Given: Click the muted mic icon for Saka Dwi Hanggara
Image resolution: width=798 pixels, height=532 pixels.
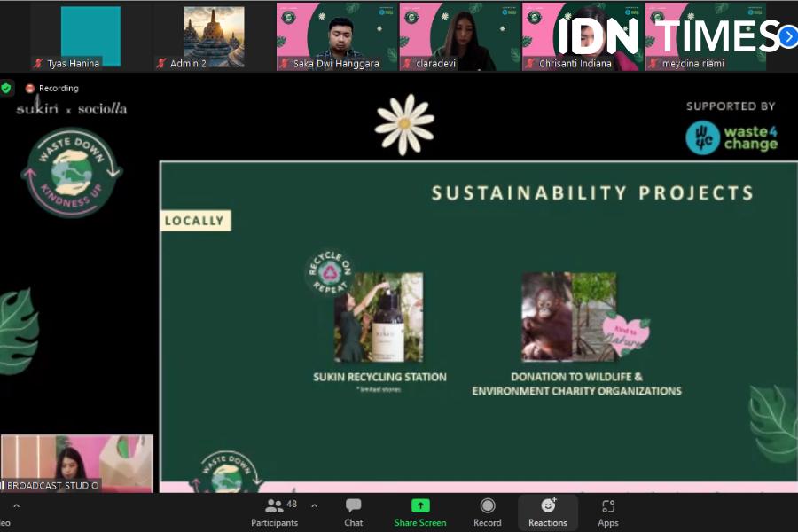Looking at the screenshot, I should [285, 64].
